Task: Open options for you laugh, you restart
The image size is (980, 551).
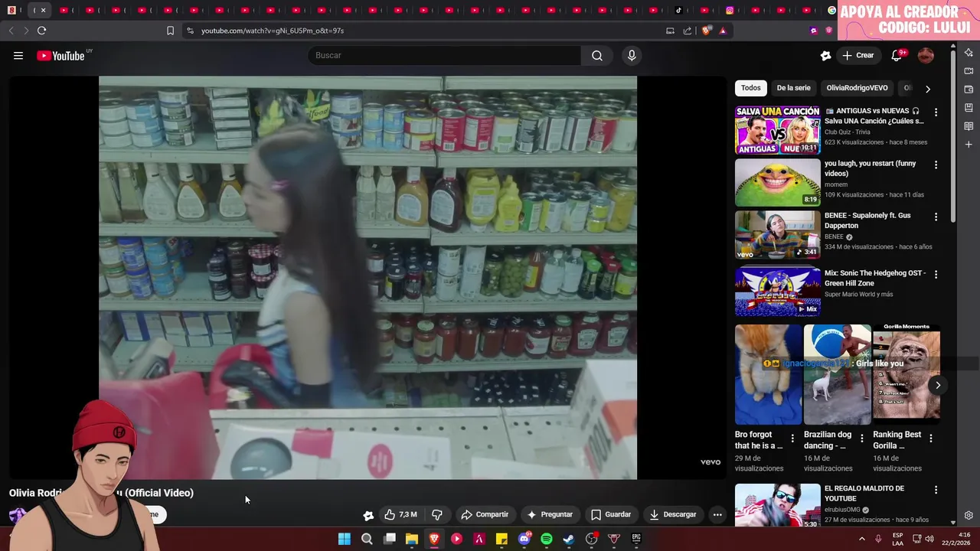Action: pyautogui.click(x=936, y=165)
